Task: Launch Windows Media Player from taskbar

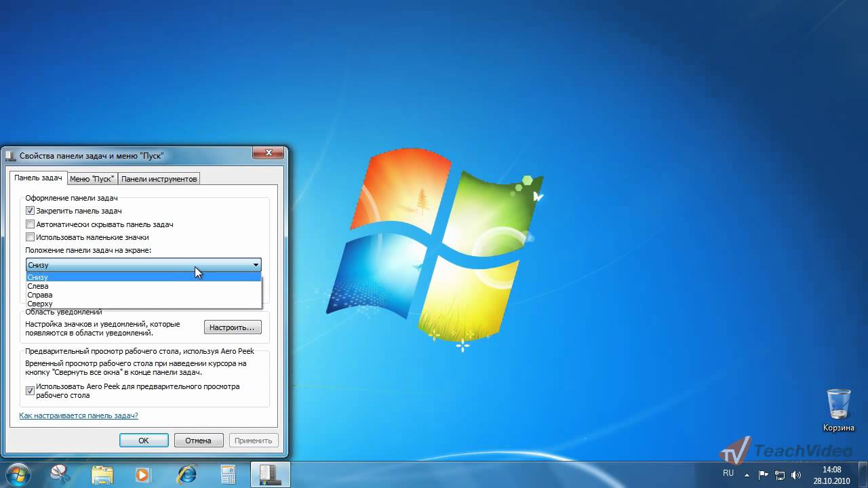Action: coord(143,474)
